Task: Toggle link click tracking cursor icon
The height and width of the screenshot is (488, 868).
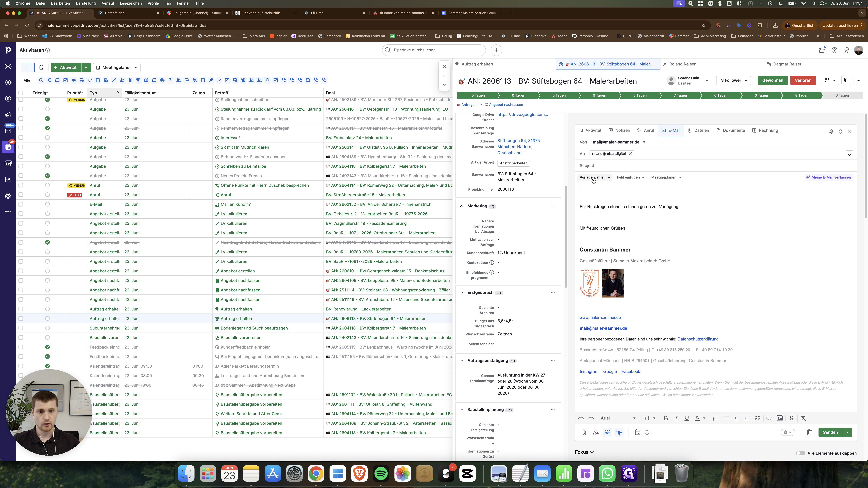Action: (619, 432)
